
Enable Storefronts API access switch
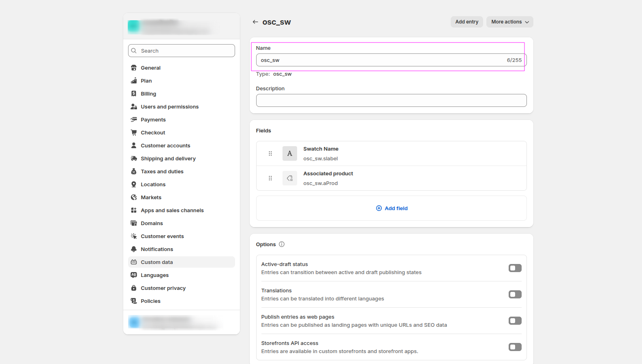click(515, 347)
